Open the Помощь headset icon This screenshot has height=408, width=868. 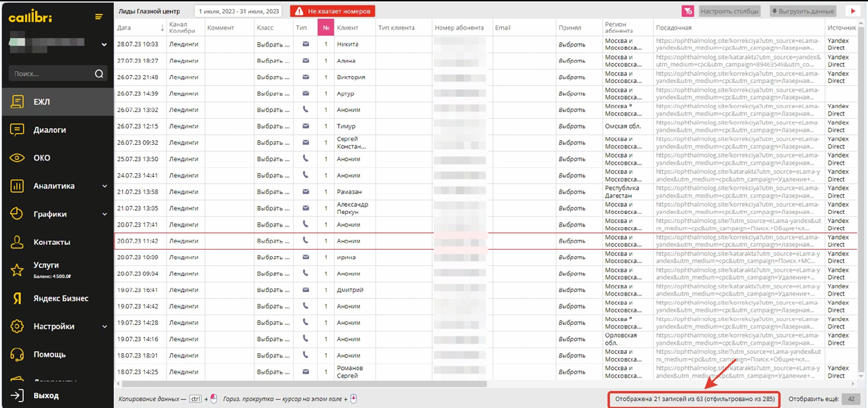pos(18,355)
